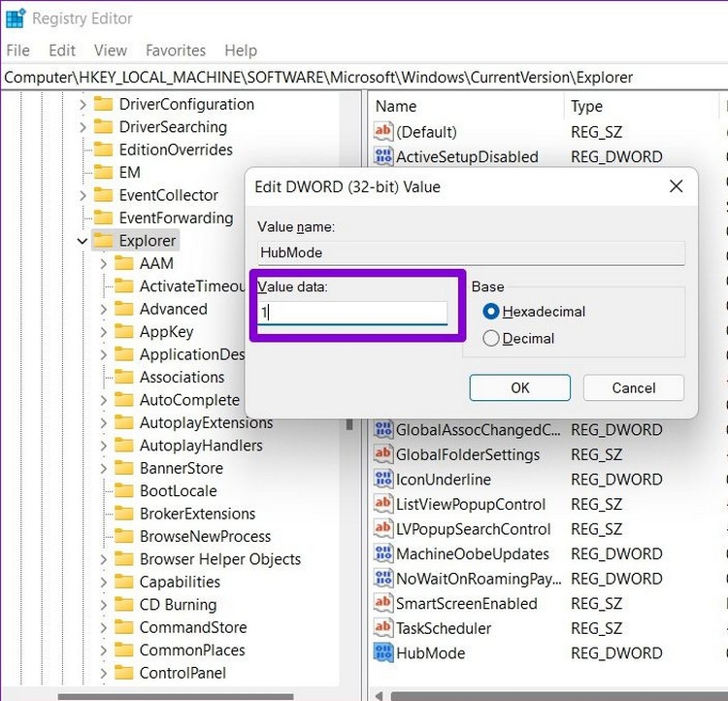Click the values pane scroll-left arrow
Screen dimensions: 728x701
pos(379,696)
